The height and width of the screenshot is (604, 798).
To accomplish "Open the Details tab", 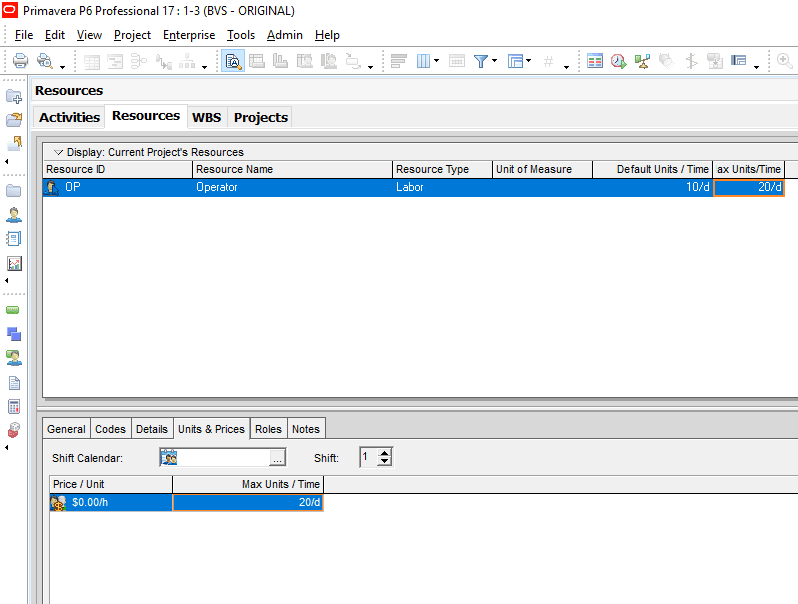I will pyautogui.click(x=152, y=429).
